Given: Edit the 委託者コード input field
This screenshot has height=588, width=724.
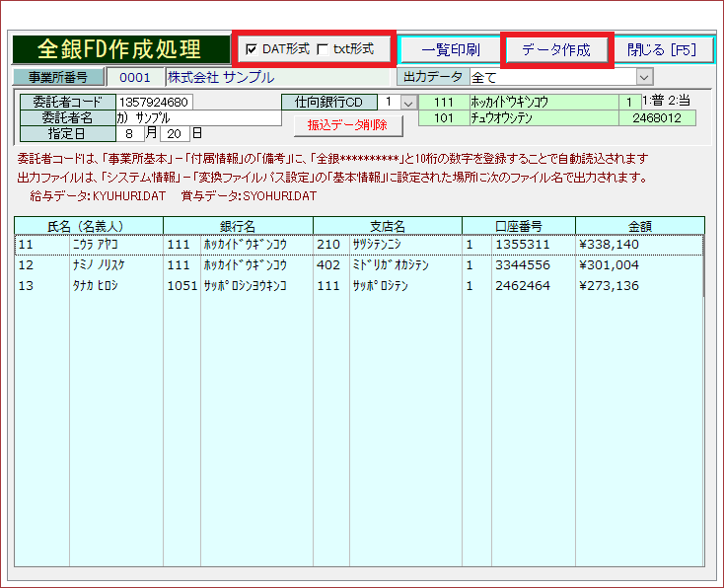Looking at the screenshot, I should 155,102.
